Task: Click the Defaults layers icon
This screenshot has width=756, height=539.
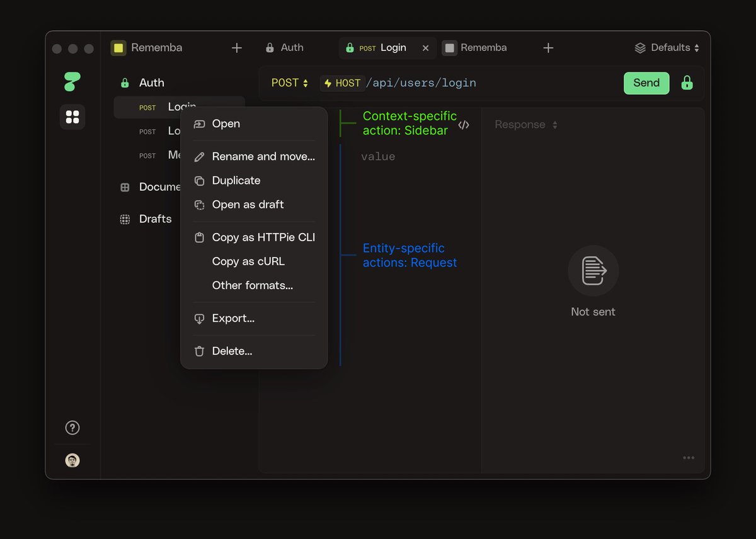Action: [x=640, y=48]
